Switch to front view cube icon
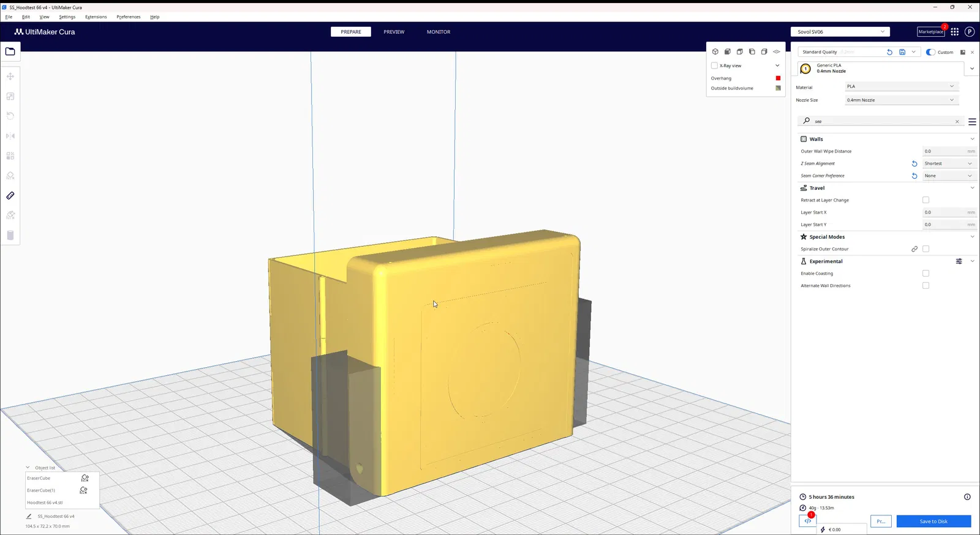980x535 pixels. click(x=728, y=51)
